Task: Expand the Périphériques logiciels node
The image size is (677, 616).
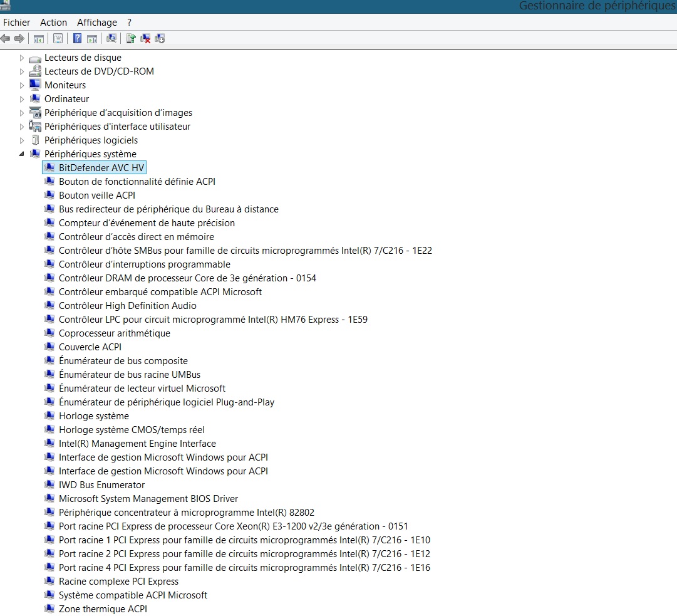Action: (21, 141)
